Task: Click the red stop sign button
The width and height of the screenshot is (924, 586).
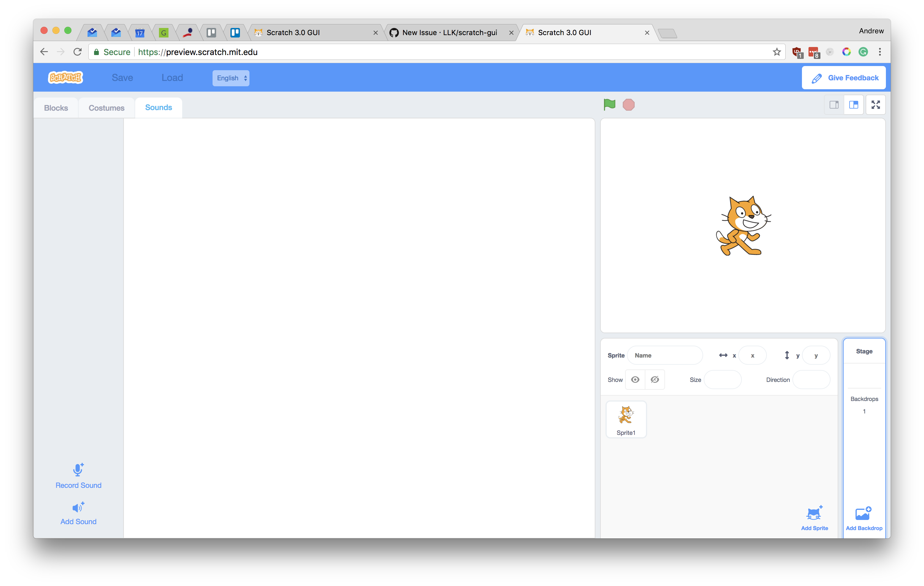Action: click(628, 105)
